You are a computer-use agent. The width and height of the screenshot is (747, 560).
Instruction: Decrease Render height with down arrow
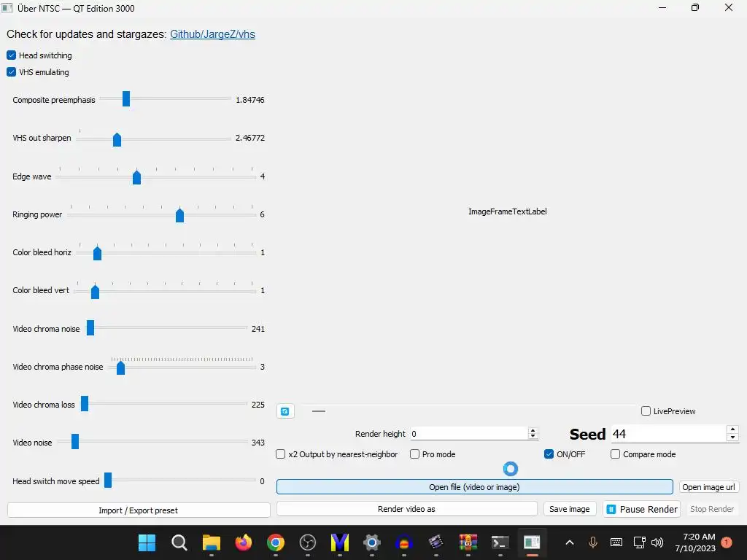(533, 437)
